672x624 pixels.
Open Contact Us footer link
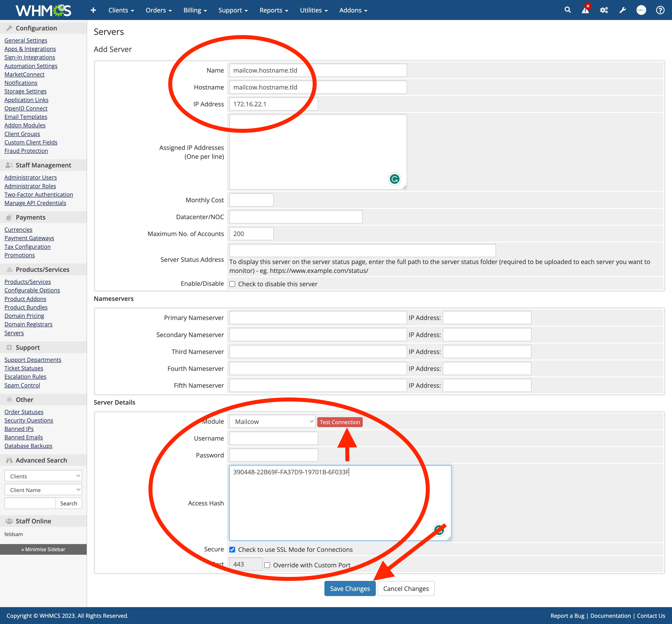[x=651, y=616]
